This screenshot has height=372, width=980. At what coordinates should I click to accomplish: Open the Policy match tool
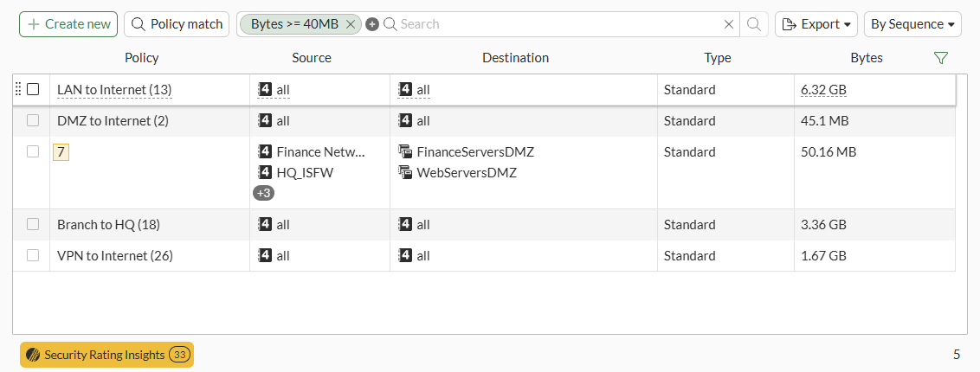177,24
